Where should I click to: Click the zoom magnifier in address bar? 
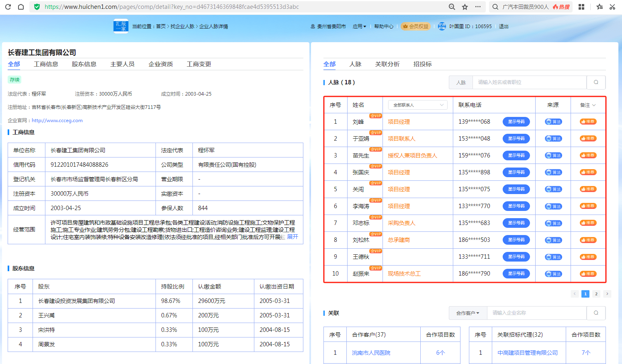coord(452,7)
